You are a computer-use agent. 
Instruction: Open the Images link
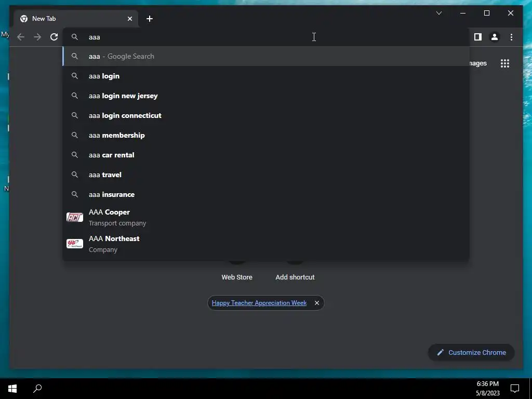tap(478, 63)
